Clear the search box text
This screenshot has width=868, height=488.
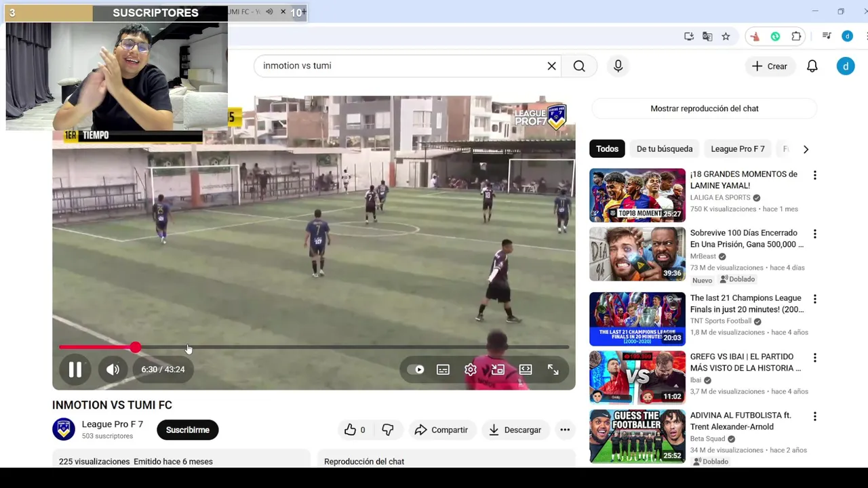[552, 66]
